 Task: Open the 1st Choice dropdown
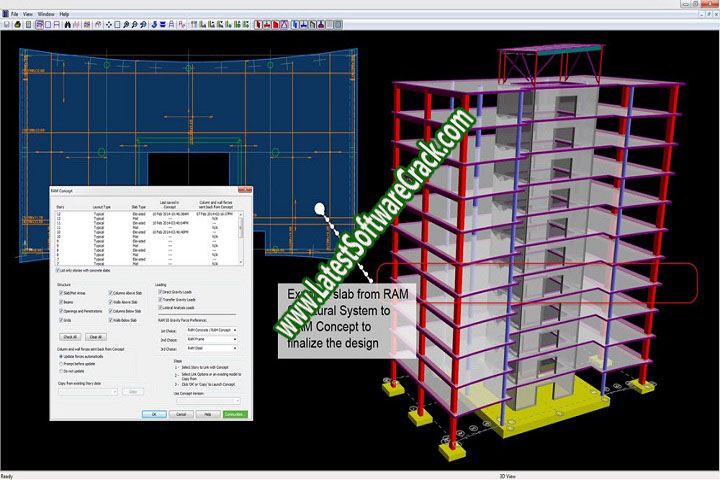(x=212, y=330)
